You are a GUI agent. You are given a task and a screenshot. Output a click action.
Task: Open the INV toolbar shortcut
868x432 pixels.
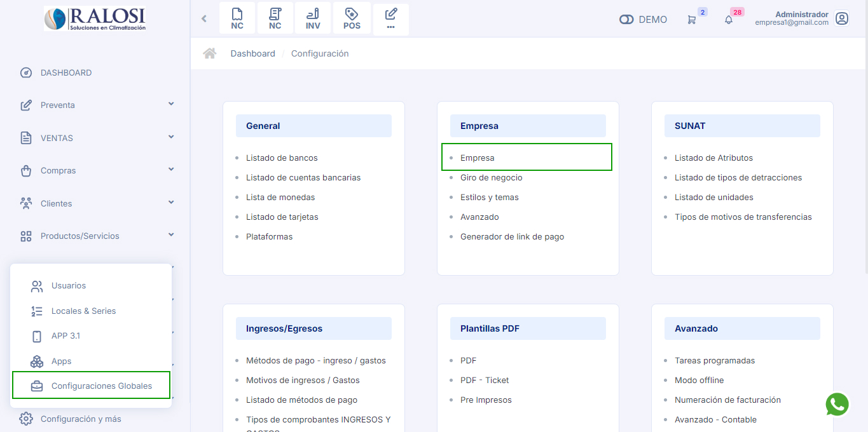[x=313, y=19]
